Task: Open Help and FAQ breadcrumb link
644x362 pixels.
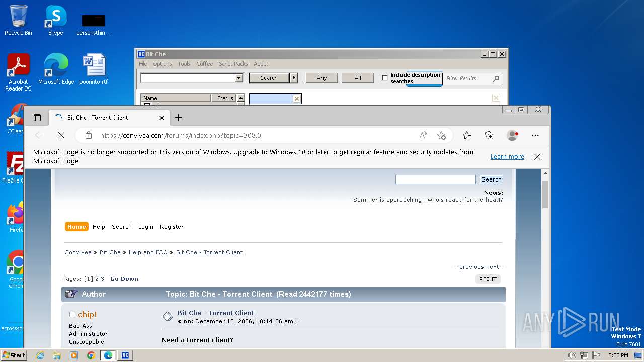Action: [148, 252]
